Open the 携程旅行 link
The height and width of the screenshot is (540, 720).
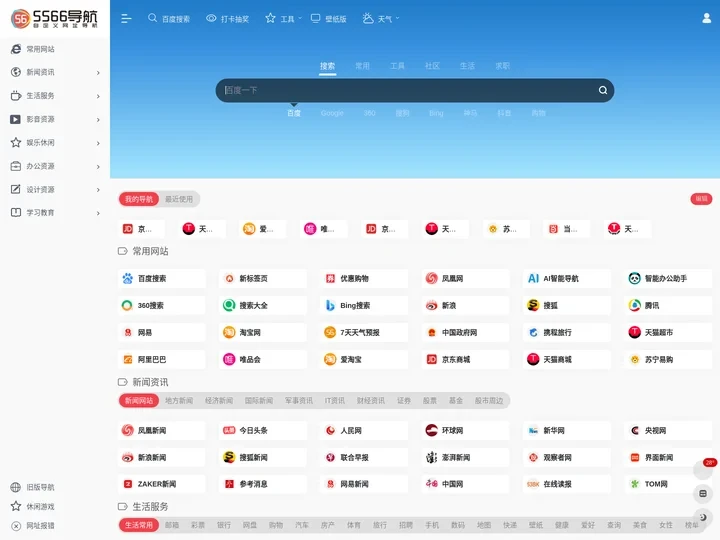pyautogui.click(x=567, y=332)
